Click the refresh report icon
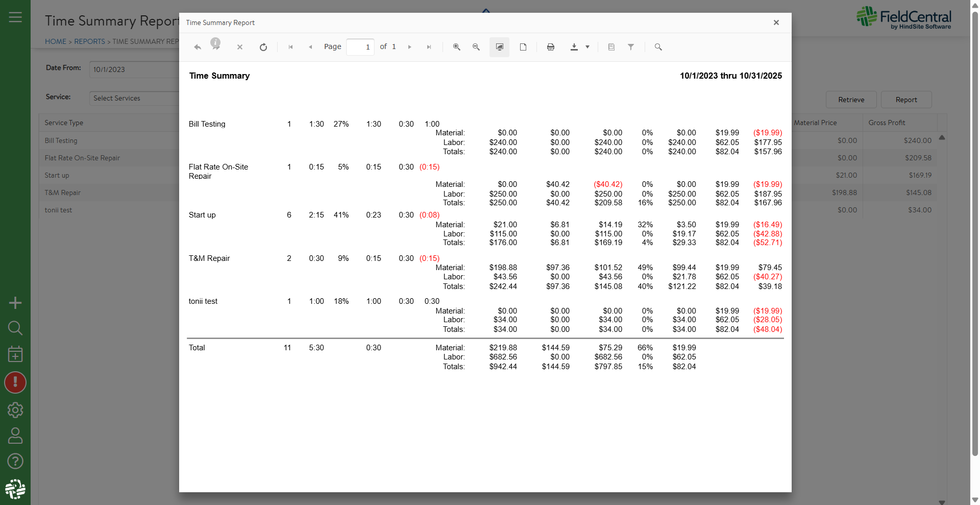 263,47
